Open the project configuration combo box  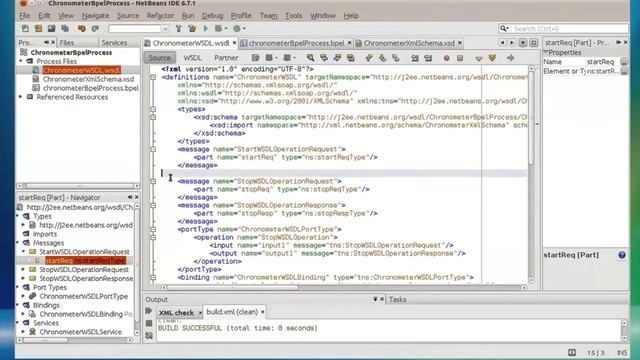[138, 29]
